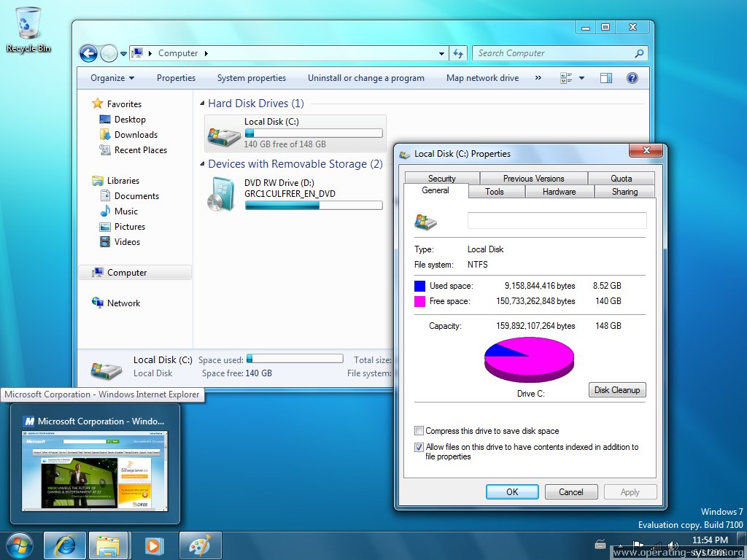Click the Explorer forward arrow button
Image resolution: width=747 pixels, height=560 pixels.
109,53
